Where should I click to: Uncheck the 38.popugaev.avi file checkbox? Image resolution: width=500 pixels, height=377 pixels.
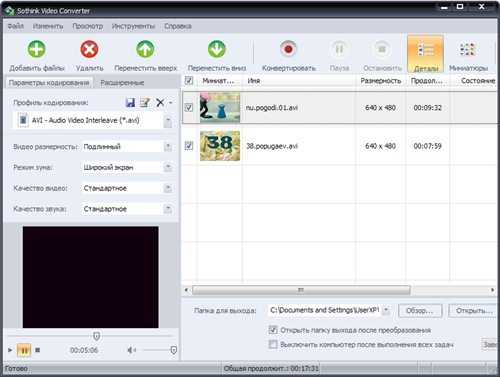[189, 146]
